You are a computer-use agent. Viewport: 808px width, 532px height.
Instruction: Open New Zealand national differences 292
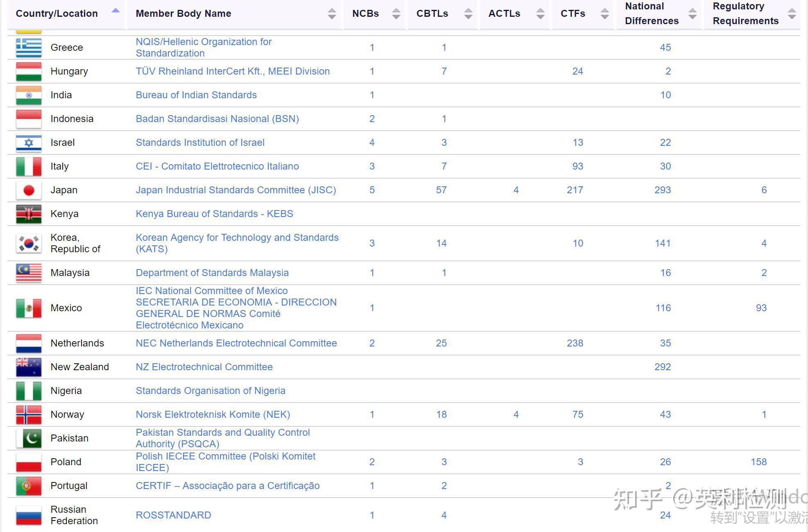(663, 367)
